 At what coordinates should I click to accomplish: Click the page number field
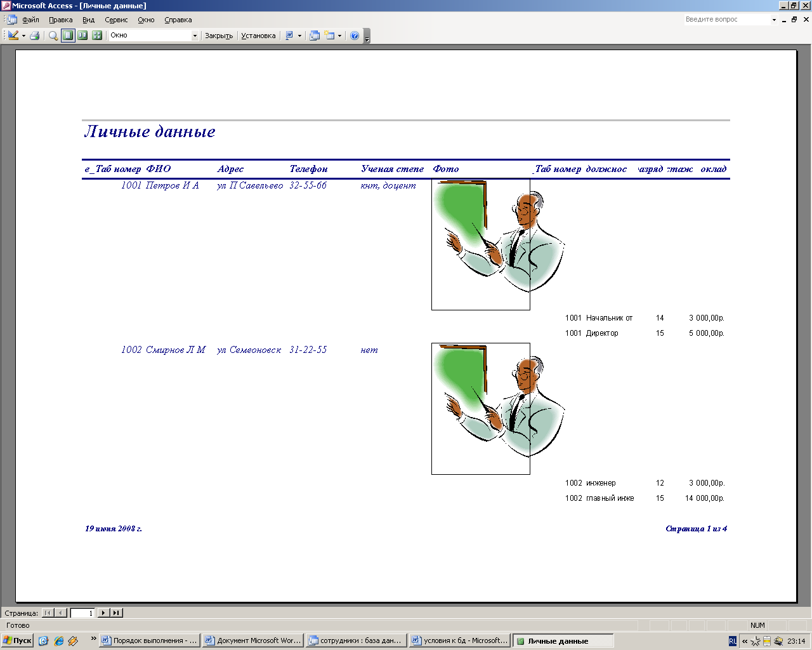click(x=82, y=613)
